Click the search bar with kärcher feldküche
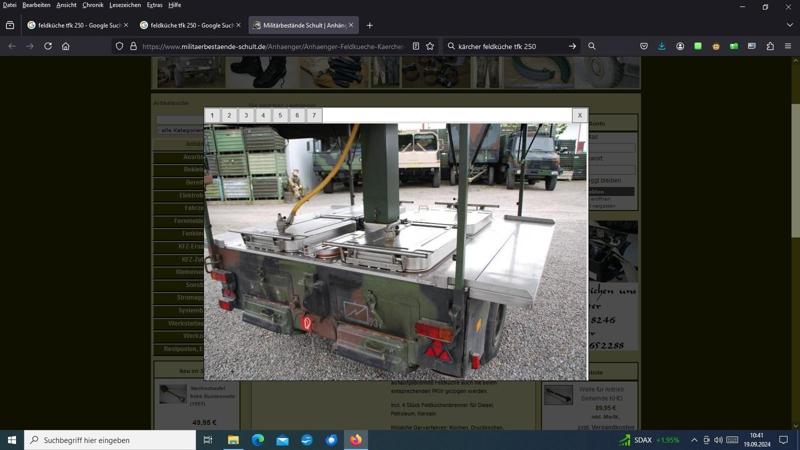Screen dimensions: 800x450 tap(510, 46)
